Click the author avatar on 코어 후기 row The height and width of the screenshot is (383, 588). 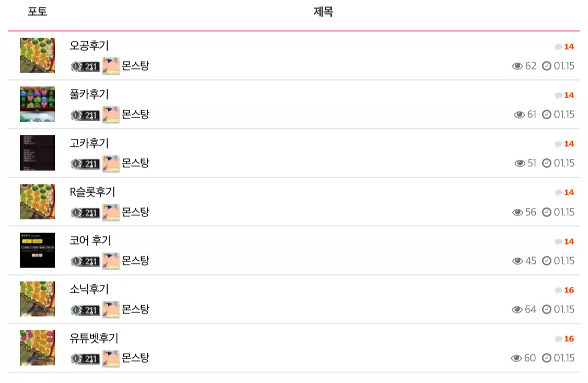(111, 261)
